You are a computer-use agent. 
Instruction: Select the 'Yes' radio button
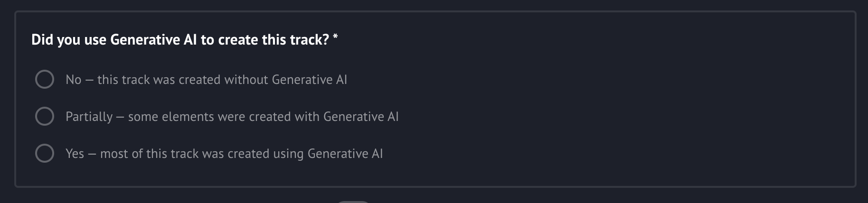(45, 154)
